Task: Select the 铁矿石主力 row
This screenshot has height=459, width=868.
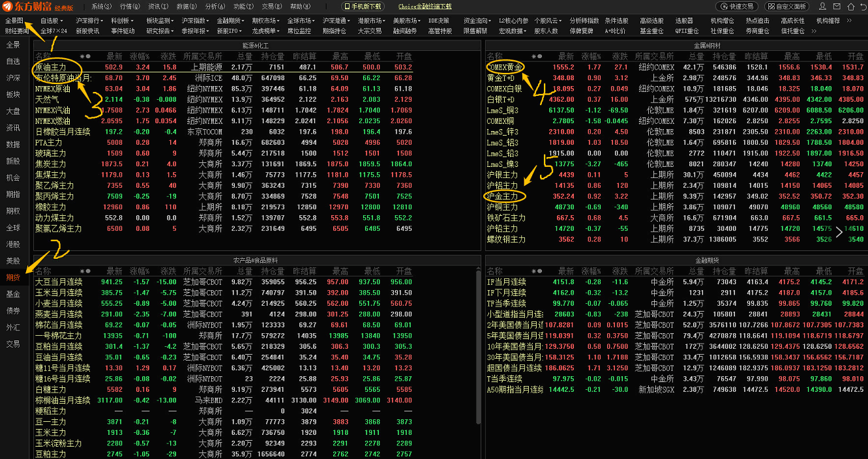Action: (675, 218)
